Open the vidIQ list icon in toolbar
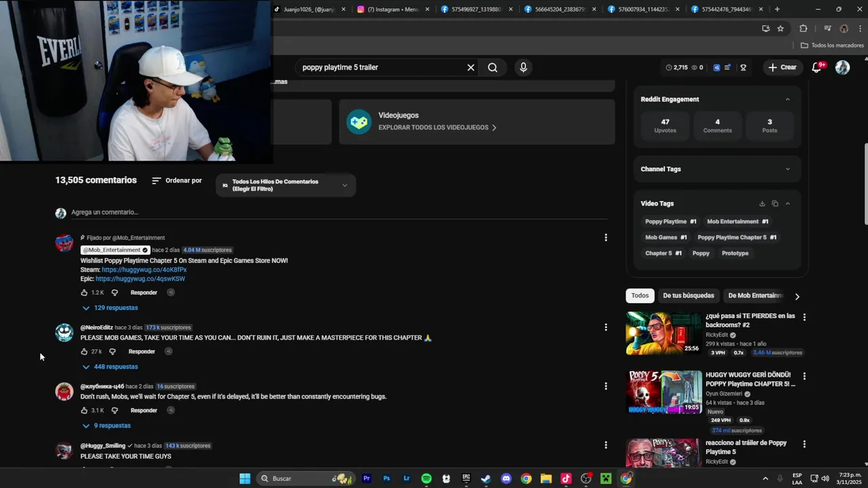Image resolution: width=868 pixels, height=488 pixels. pyautogui.click(x=728, y=68)
